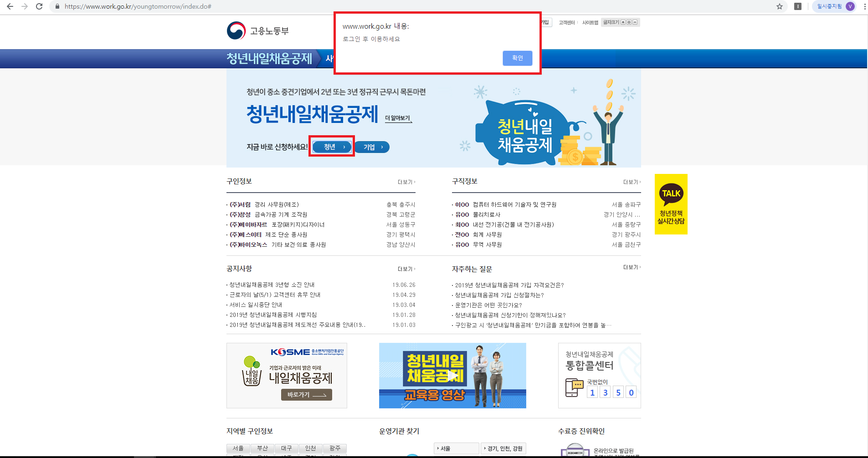Click the browser forward arrow
Viewport: 868px width, 458px height.
(x=25, y=6)
